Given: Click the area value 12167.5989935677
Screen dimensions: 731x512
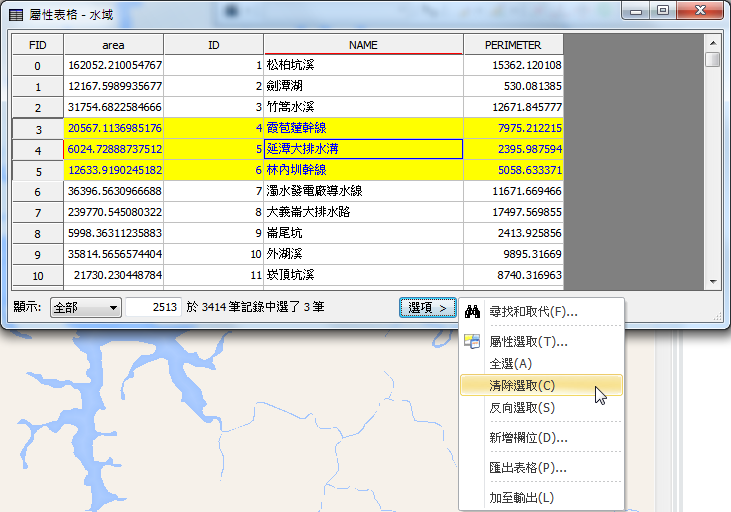Looking at the screenshot, I should click(x=114, y=86).
